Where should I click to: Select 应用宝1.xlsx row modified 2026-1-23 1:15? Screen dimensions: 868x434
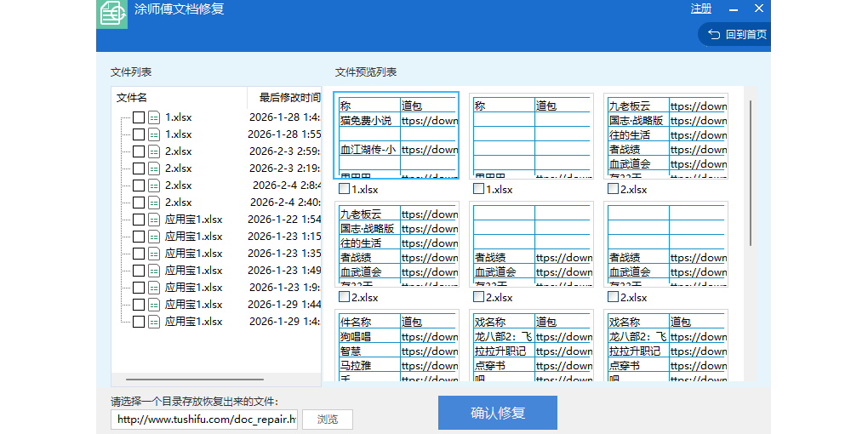(x=193, y=237)
